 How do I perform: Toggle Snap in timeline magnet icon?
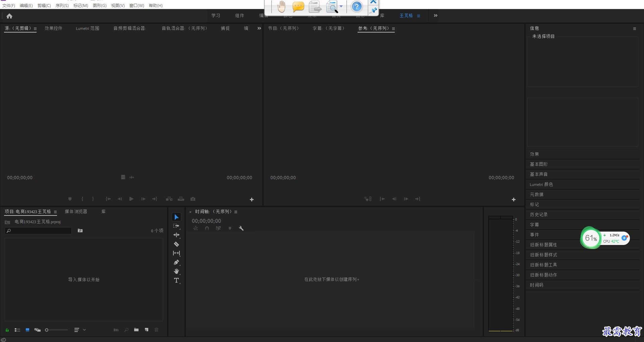[207, 228]
